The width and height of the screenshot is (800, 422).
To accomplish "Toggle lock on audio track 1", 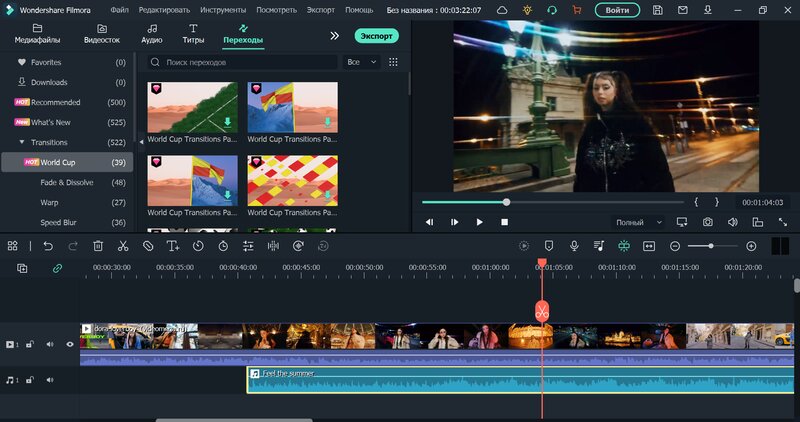I will point(30,380).
